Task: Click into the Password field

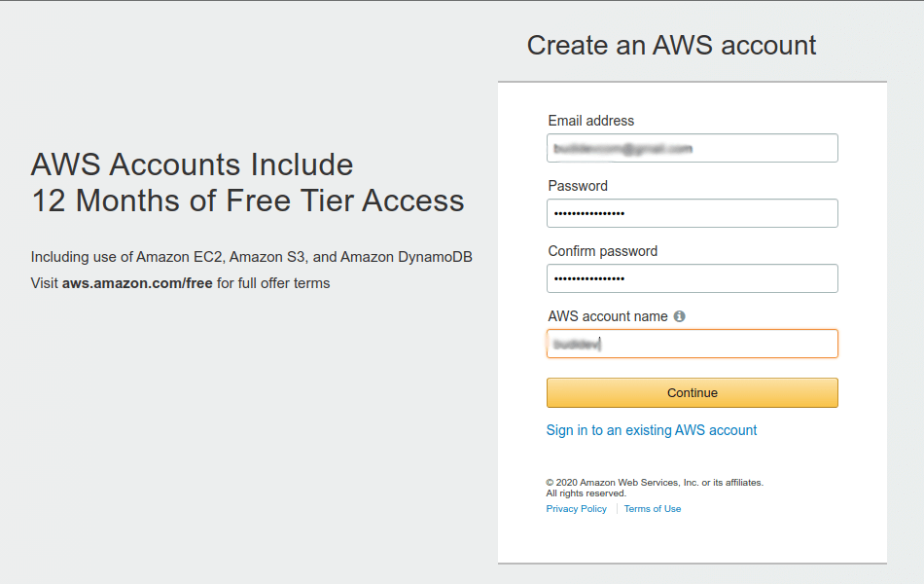Action: pos(692,213)
